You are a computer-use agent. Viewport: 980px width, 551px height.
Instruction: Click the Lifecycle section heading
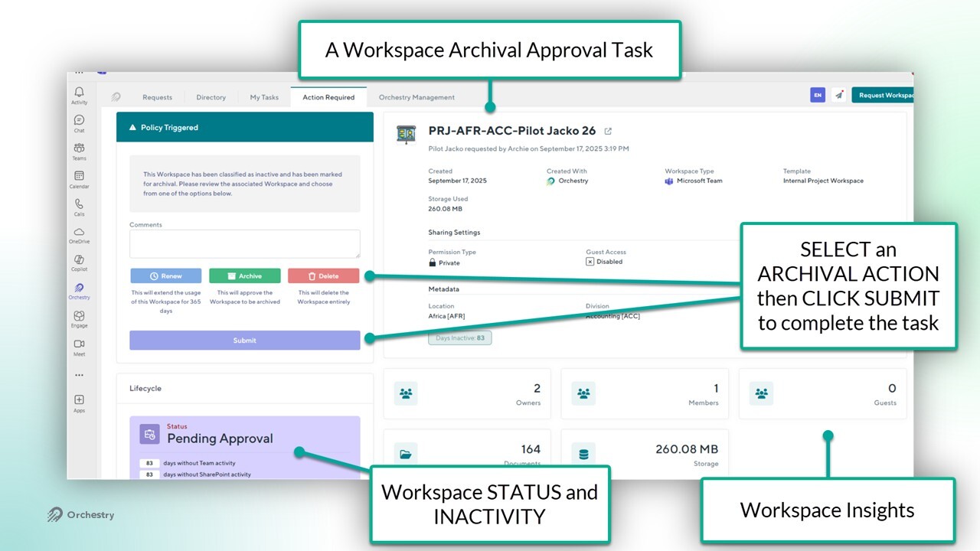pyautogui.click(x=145, y=389)
